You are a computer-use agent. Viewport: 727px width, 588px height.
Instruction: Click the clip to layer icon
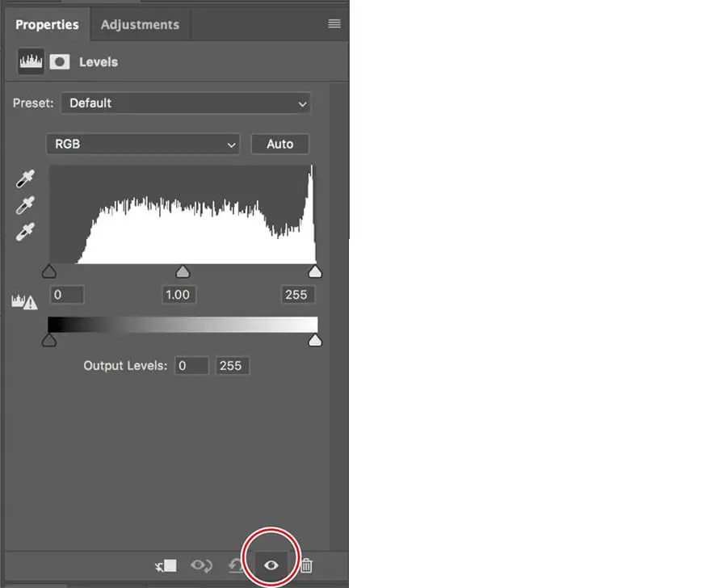click(x=166, y=565)
